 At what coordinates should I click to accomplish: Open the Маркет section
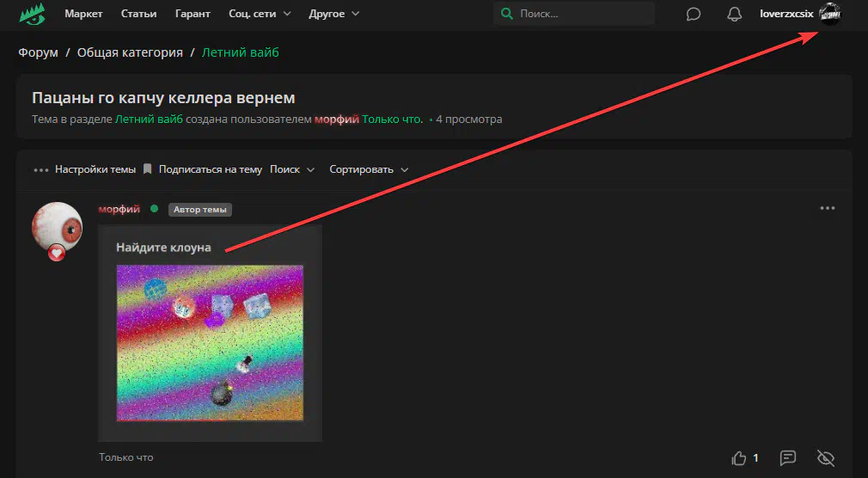point(83,14)
